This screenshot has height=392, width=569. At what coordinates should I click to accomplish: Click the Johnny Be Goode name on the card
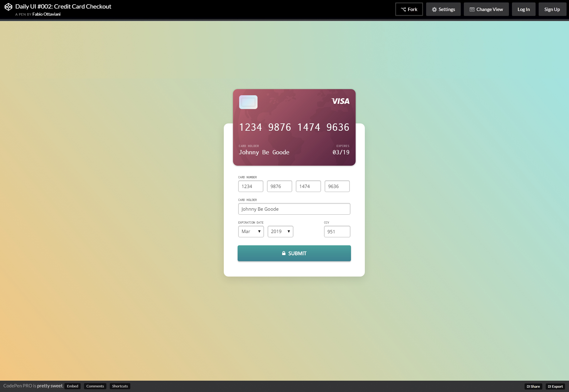point(264,152)
